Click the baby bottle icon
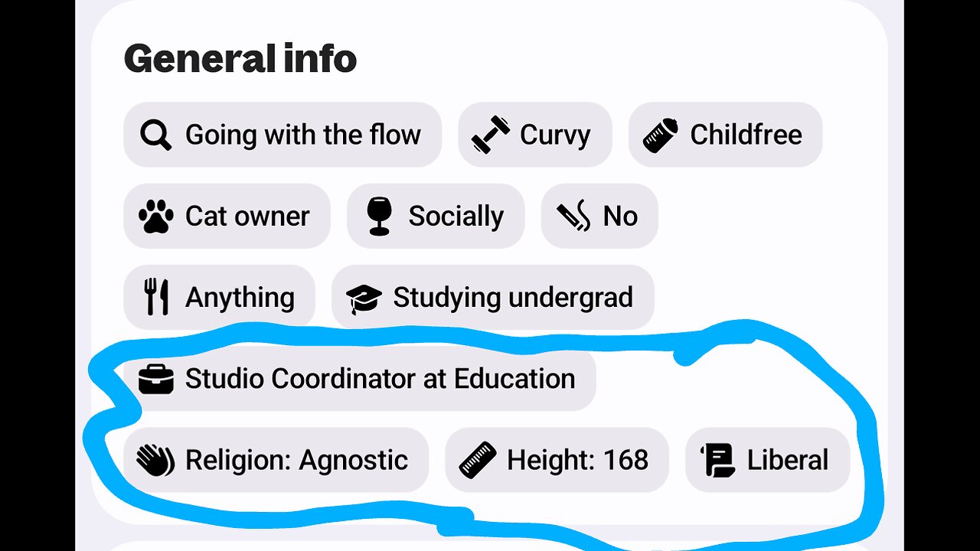Viewport: 980px width, 551px height. tap(660, 135)
